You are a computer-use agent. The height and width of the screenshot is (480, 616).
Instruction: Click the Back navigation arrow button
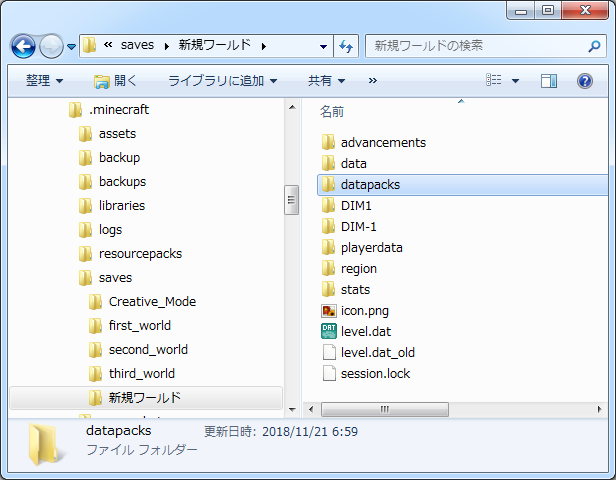click(25, 46)
